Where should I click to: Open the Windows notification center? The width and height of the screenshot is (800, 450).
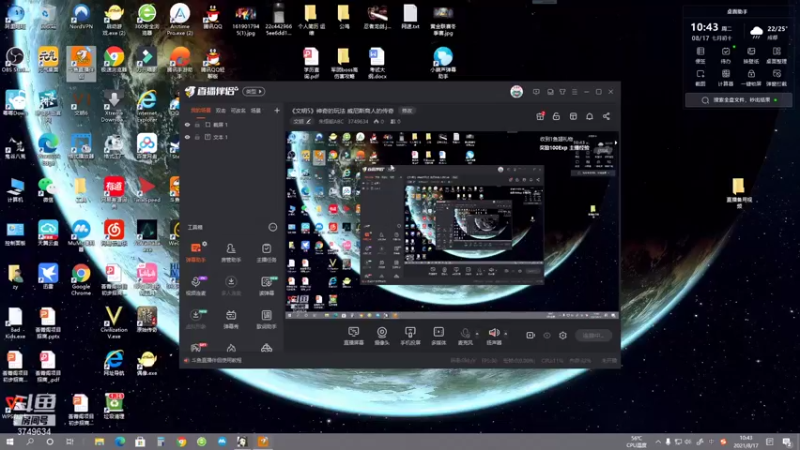[x=787, y=442]
